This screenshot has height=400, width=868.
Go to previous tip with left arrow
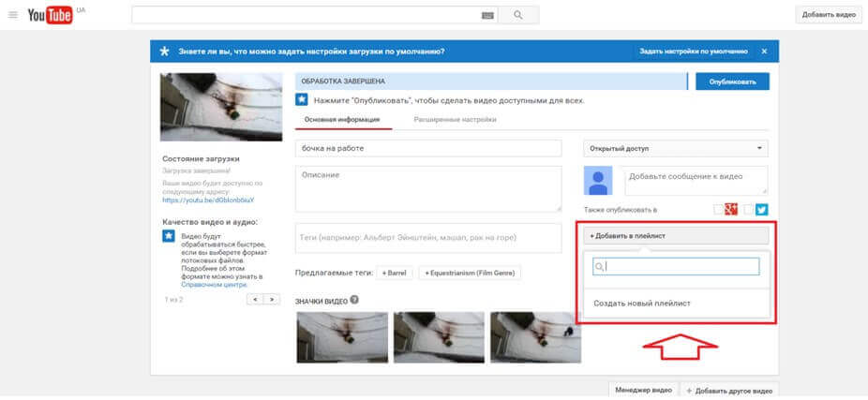click(254, 299)
